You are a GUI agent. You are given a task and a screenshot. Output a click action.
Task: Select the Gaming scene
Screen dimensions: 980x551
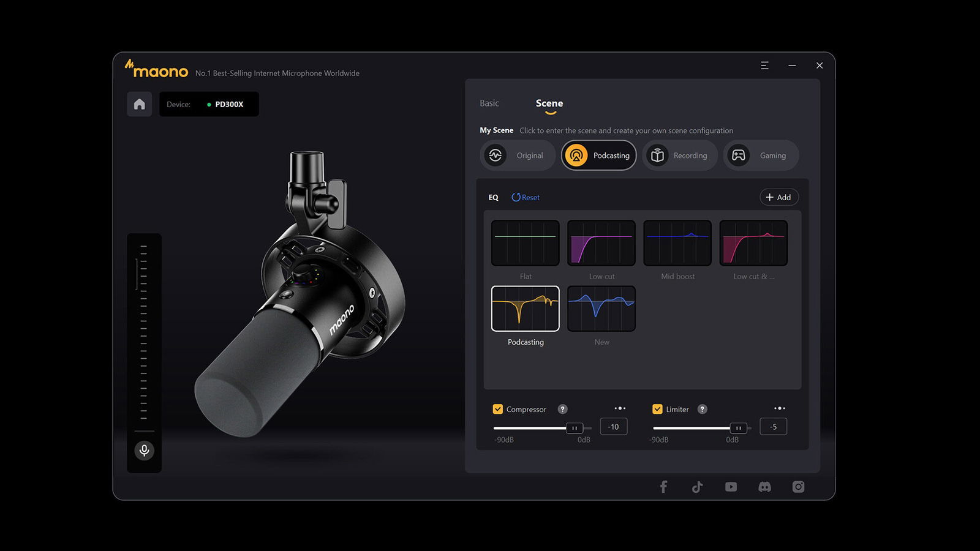[x=761, y=156]
